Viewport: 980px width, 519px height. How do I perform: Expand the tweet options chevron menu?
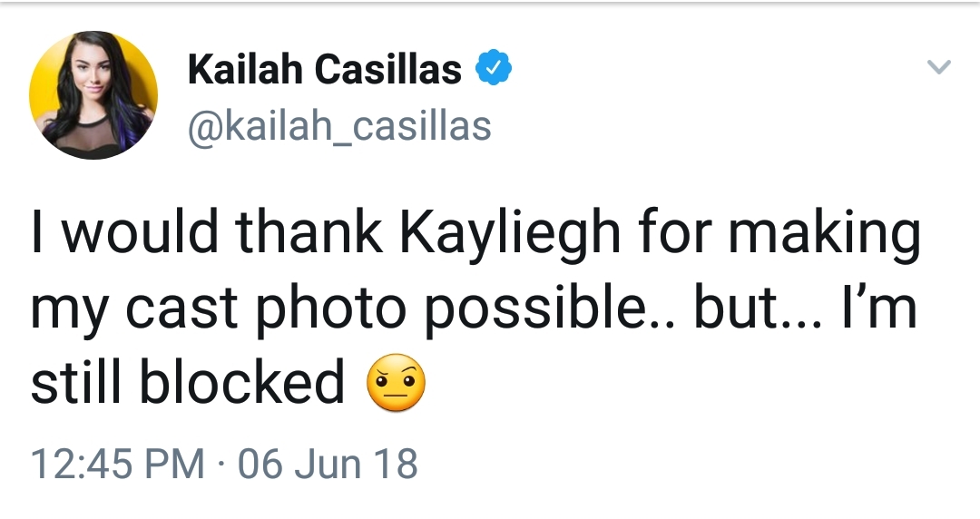(939, 66)
